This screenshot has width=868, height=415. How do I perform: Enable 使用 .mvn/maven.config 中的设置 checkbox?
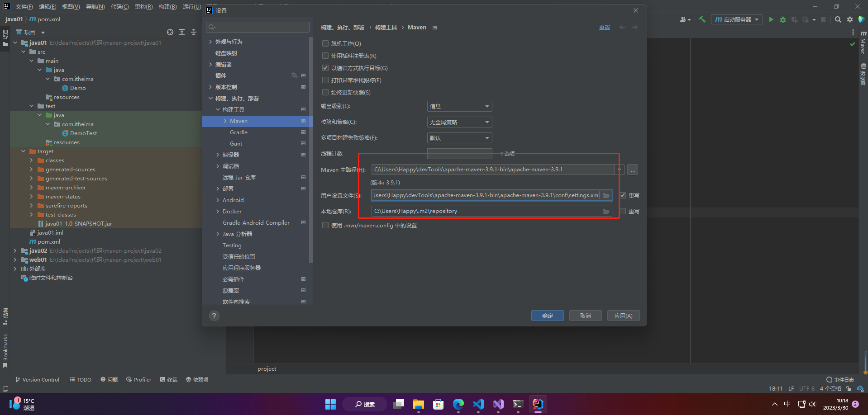pyautogui.click(x=325, y=225)
